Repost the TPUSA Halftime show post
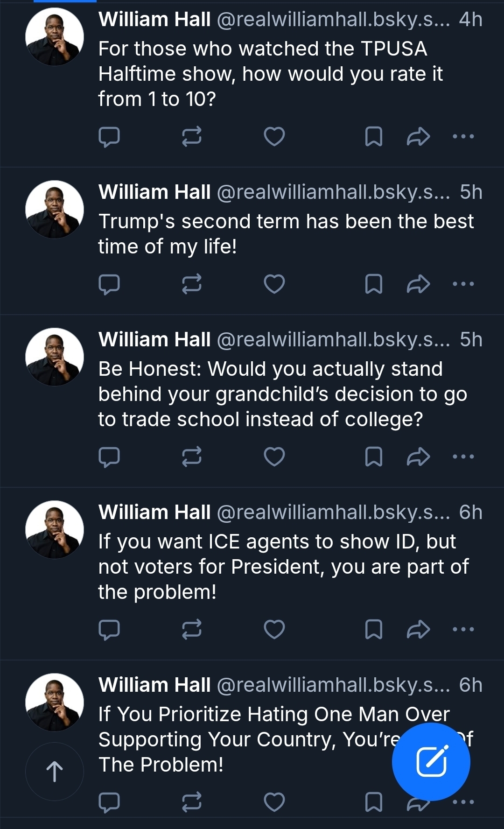Image resolution: width=504 pixels, height=829 pixels. click(x=191, y=137)
